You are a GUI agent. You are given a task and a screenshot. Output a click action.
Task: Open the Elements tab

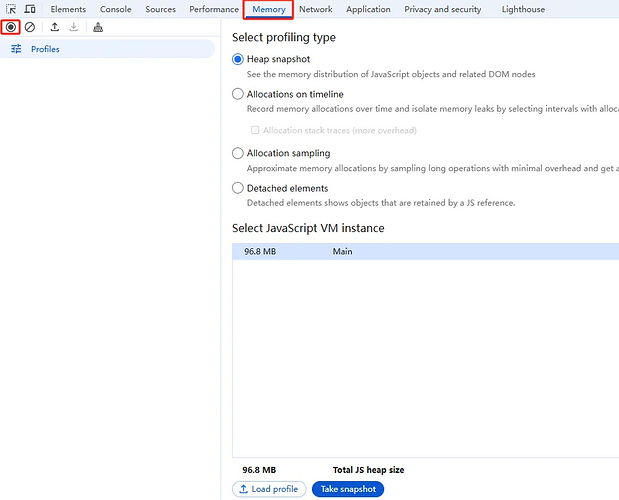(68, 9)
